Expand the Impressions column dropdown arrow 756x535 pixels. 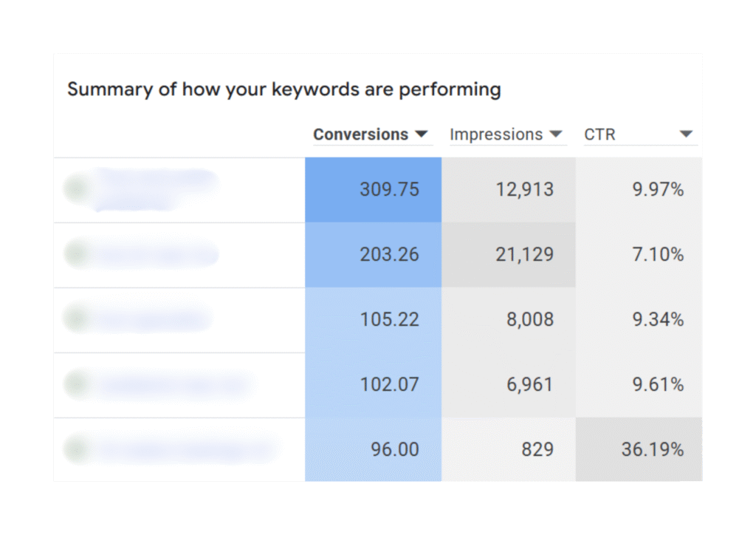point(556,134)
